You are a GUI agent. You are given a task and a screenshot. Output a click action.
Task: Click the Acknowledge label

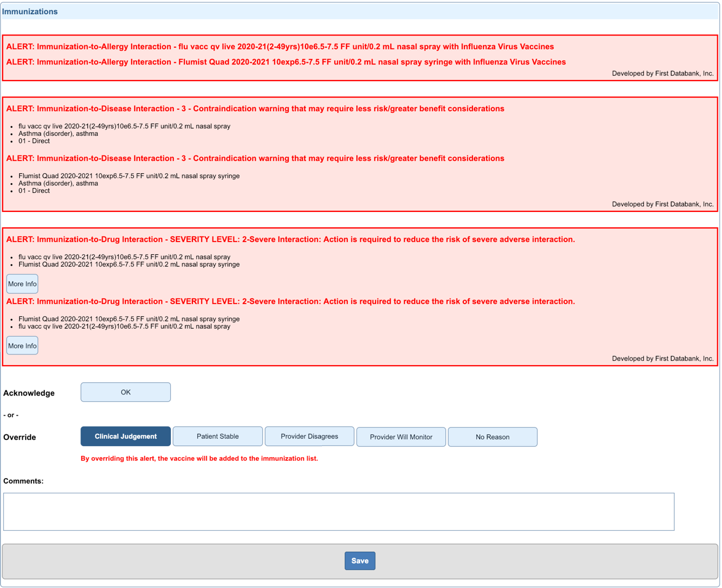[x=29, y=393]
